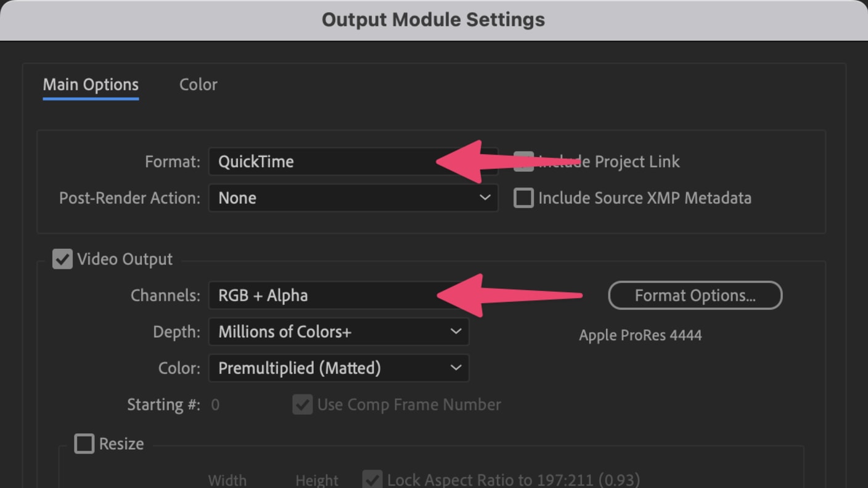This screenshot has height=488, width=868.
Task: Toggle the Use Comp Frame Number checkbox
Action: 302,405
